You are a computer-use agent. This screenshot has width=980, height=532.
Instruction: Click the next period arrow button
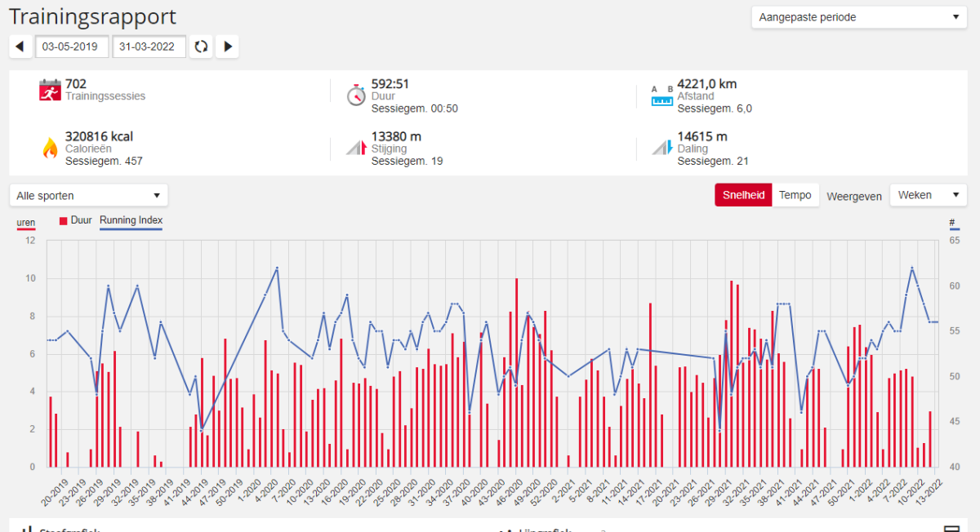pos(228,47)
